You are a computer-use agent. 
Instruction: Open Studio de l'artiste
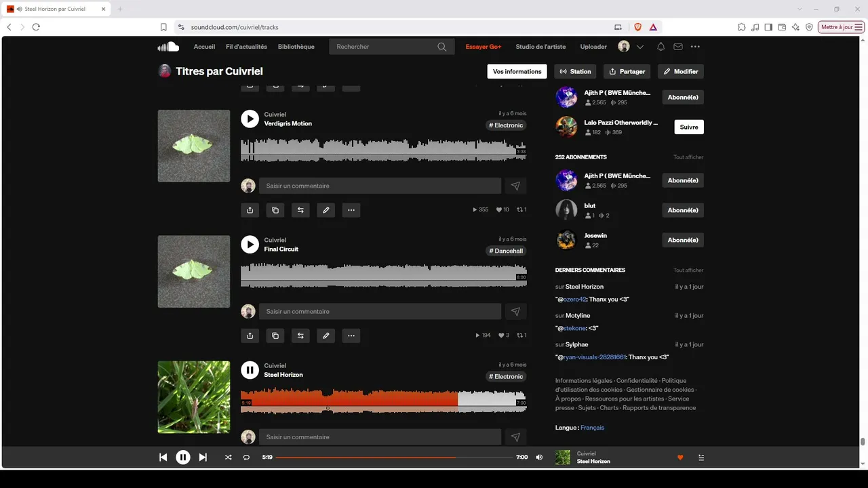click(540, 47)
